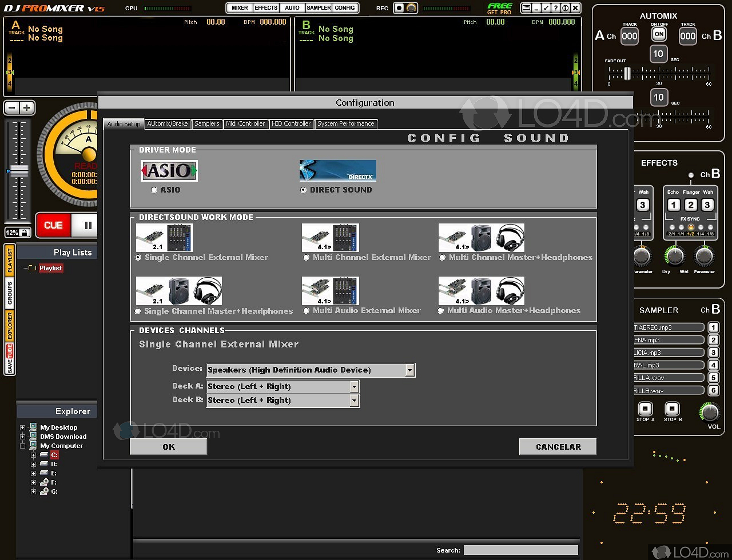Switch to the System Performance tab
This screenshot has width=732, height=560.
346,123
